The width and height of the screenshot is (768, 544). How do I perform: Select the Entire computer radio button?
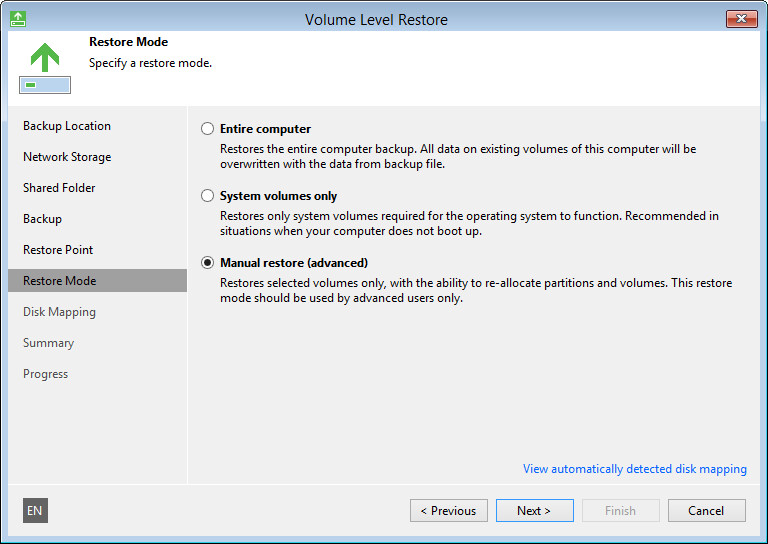point(208,129)
